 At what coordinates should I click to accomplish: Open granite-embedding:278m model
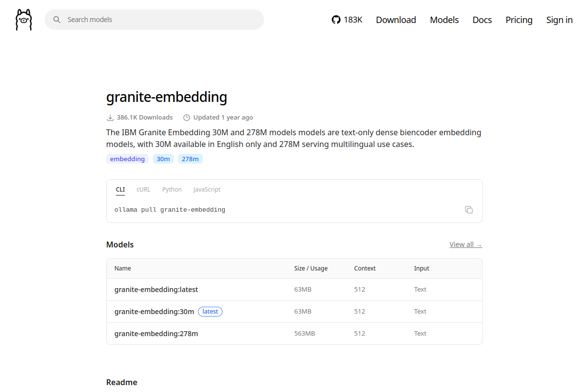[156, 334]
